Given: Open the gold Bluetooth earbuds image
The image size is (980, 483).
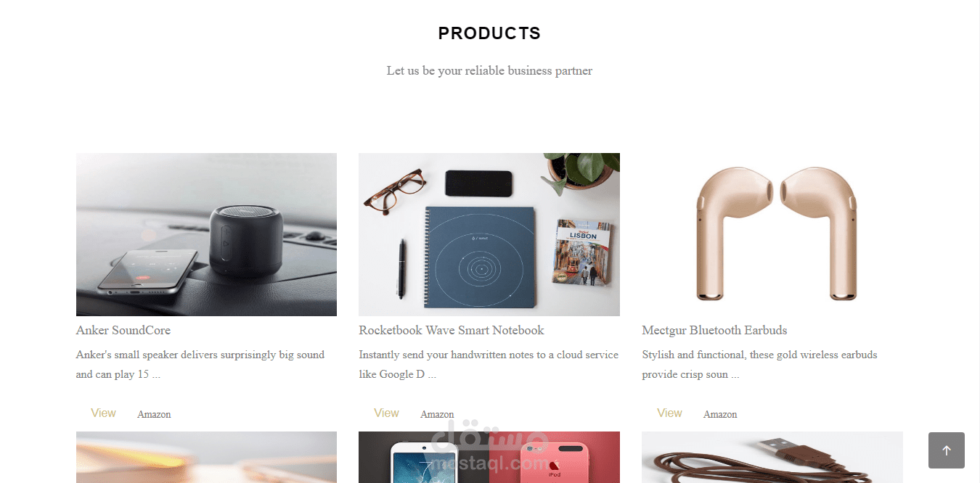Looking at the screenshot, I should click(772, 234).
